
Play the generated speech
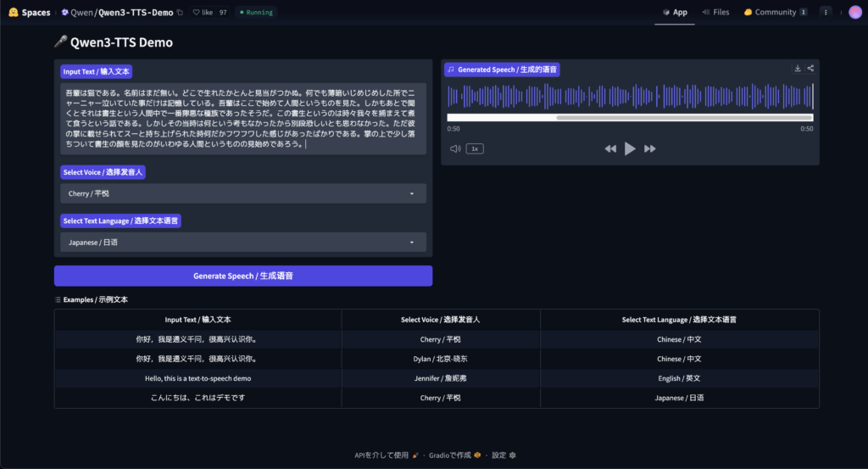(x=630, y=148)
